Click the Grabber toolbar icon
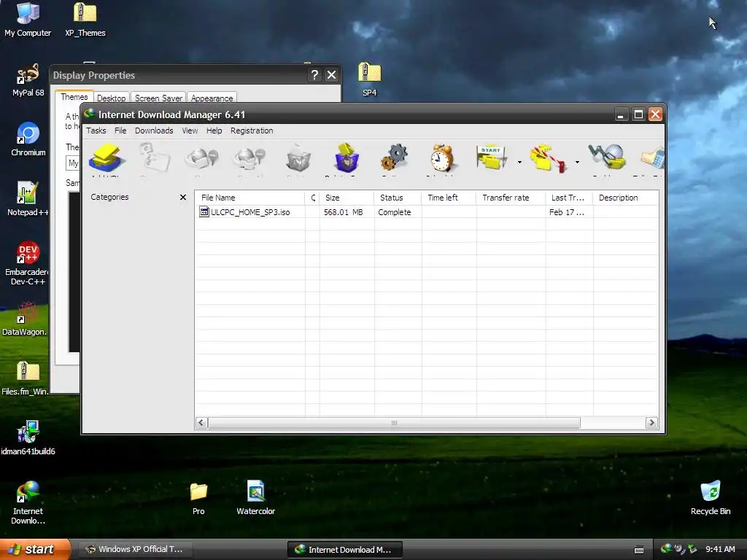The height and width of the screenshot is (560, 747). [606, 158]
